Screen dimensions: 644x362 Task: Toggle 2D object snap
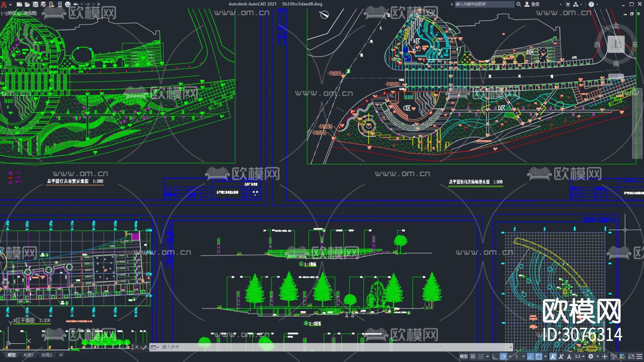[538, 356]
